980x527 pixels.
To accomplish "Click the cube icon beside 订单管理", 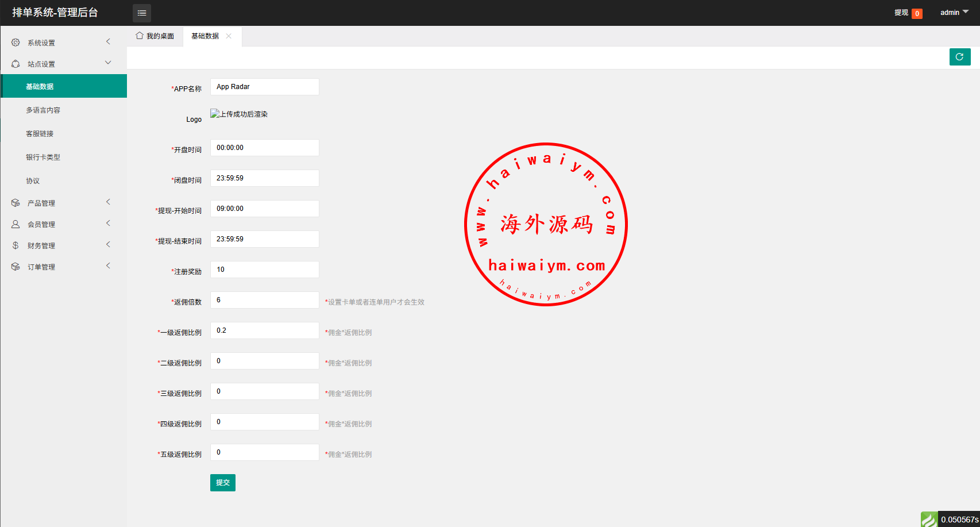I will (16, 267).
